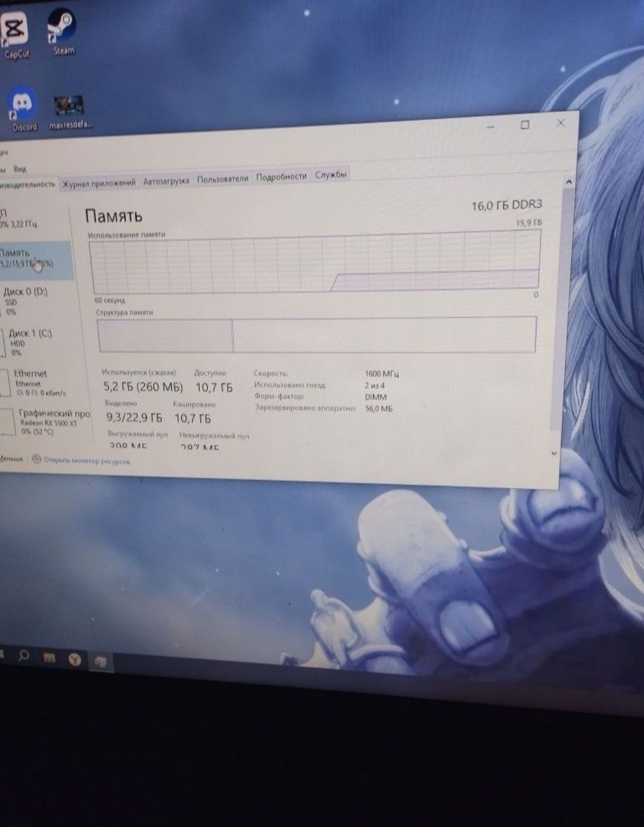644x827 pixels.
Task: Click the scroll-down arrow of the performance panel
Action: tap(554, 453)
